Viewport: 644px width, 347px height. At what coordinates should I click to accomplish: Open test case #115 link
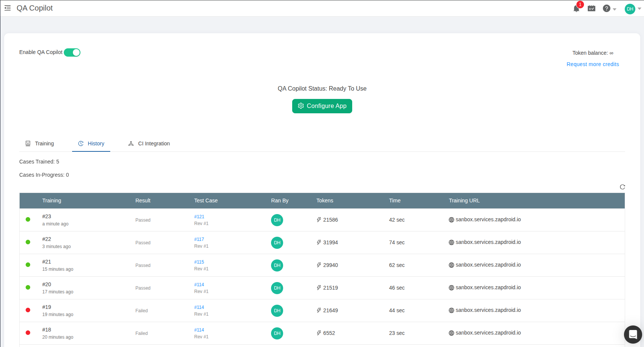click(199, 262)
